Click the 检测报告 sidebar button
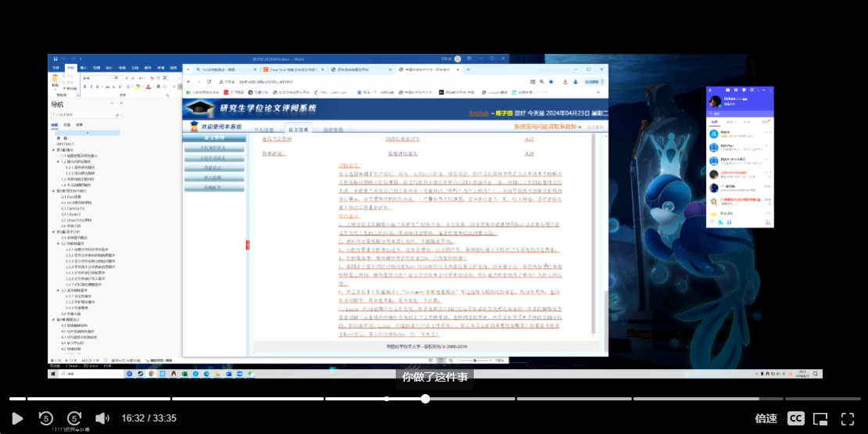Image resolution: width=868 pixels, height=434 pixels. [x=213, y=188]
